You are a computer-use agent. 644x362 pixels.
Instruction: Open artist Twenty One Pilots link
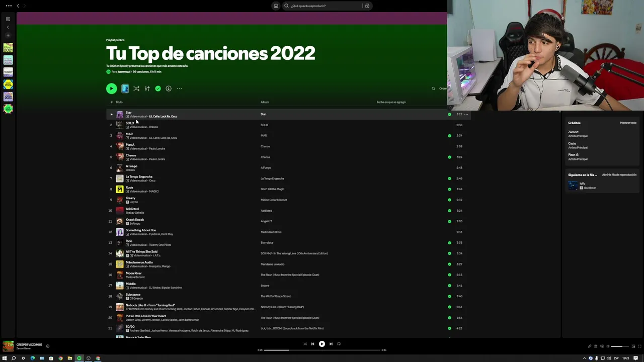(x=160, y=245)
